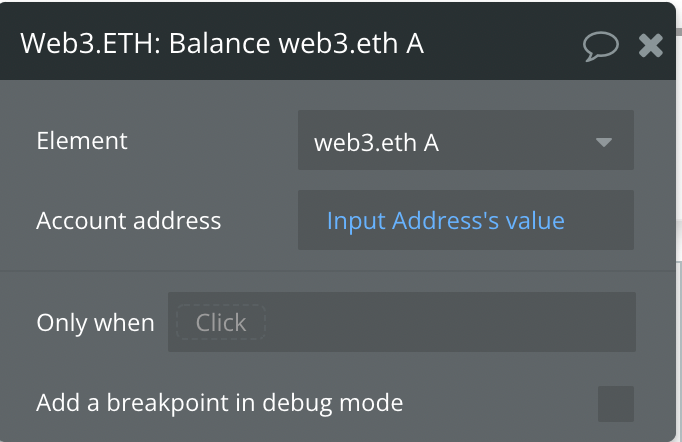The width and height of the screenshot is (682, 442).
Task: Click the dark header bar beside the title
Action: coord(500,44)
